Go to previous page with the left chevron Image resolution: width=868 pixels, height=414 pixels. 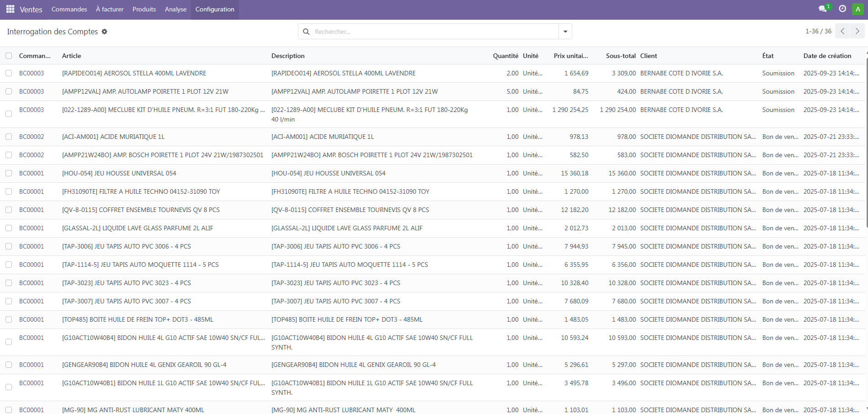pyautogui.click(x=842, y=31)
